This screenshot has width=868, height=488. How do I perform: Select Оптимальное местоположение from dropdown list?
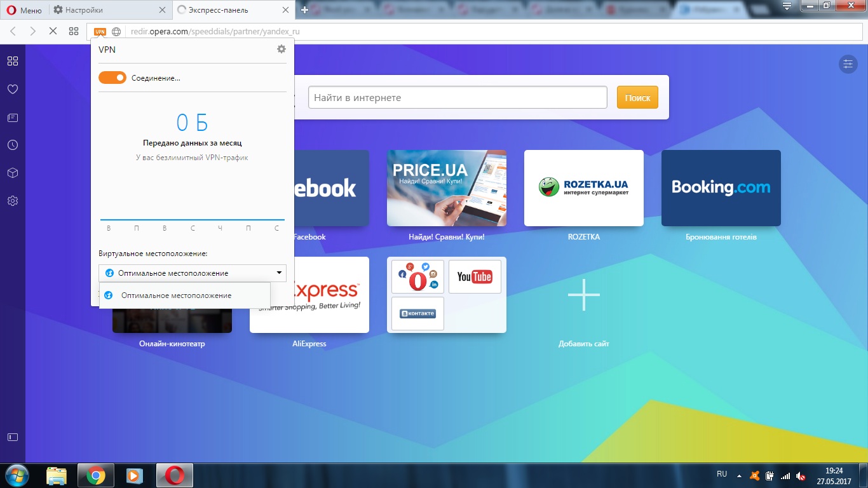177,295
